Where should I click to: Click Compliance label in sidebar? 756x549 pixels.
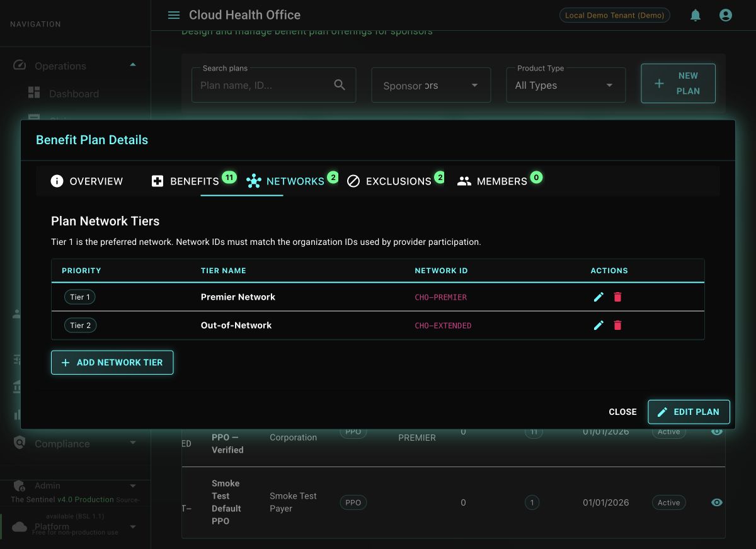62,444
